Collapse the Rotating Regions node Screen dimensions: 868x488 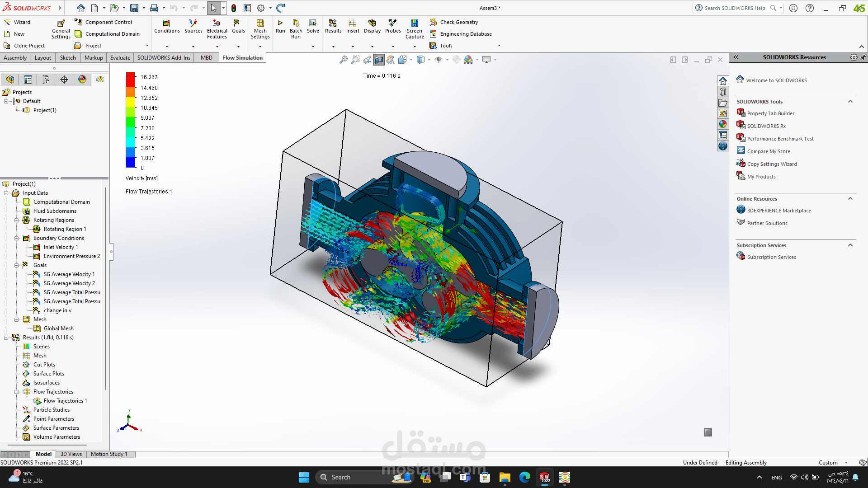point(17,220)
